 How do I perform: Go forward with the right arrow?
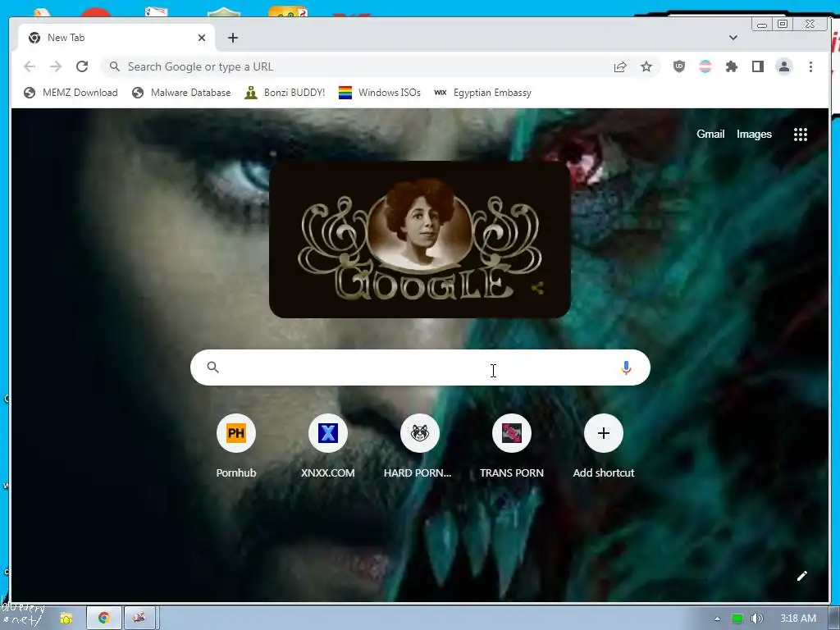point(56,66)
